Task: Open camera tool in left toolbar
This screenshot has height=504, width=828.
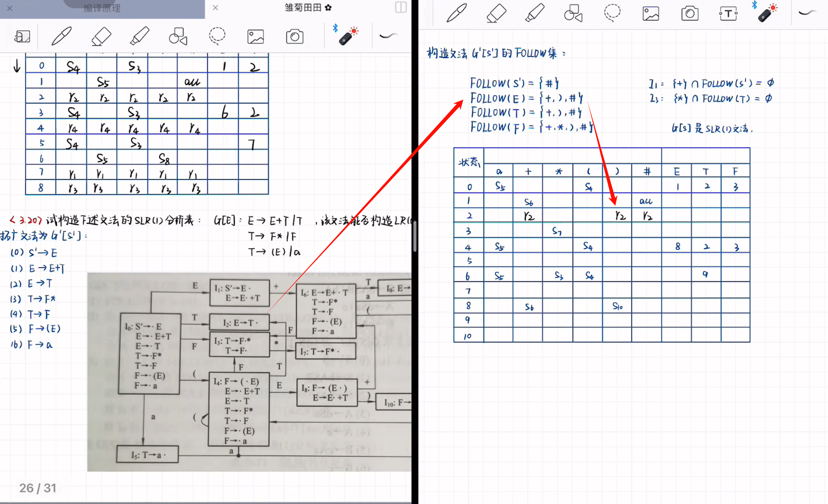Action: (295, 36)
